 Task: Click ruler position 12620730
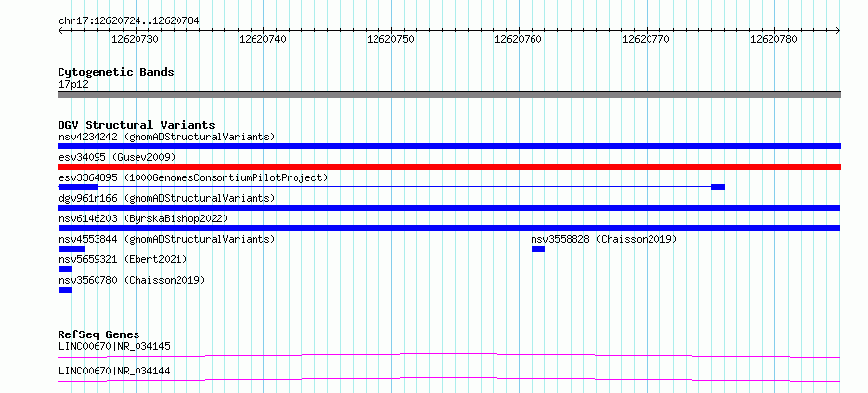[x=135, y=39]
